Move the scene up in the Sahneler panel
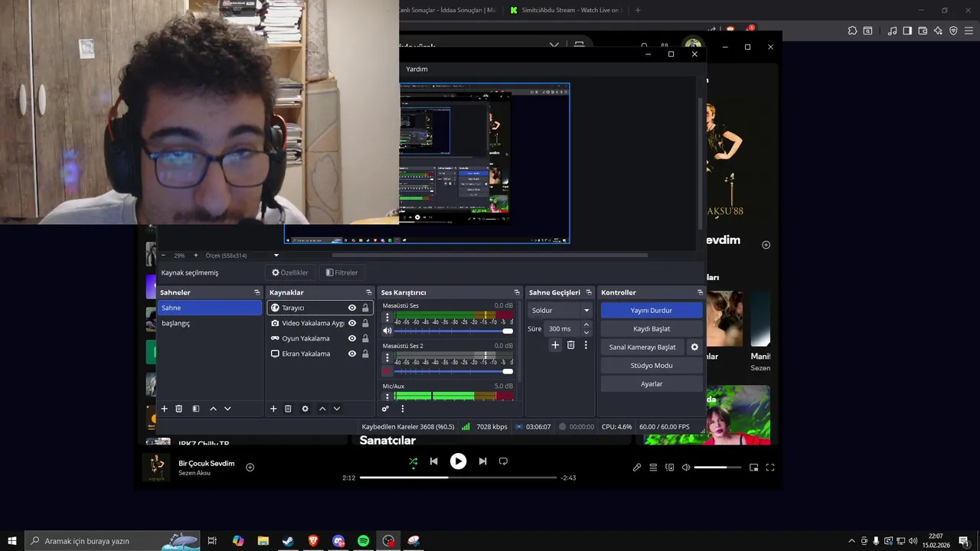 [213, 409]
